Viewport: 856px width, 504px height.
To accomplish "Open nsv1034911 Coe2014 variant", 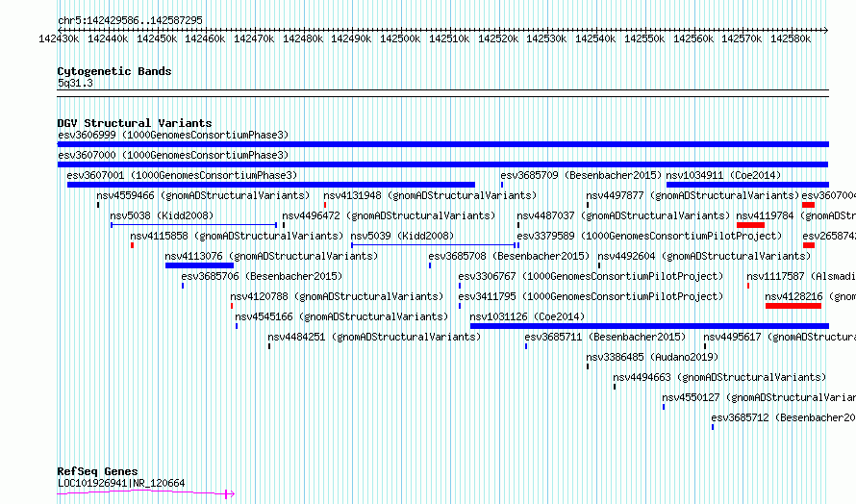I will coord(723,175).
